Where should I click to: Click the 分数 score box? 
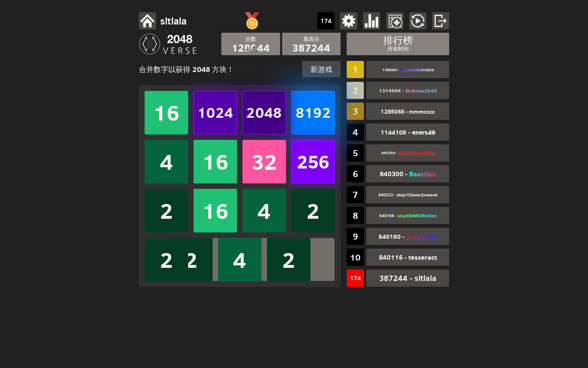click(251, 44)
